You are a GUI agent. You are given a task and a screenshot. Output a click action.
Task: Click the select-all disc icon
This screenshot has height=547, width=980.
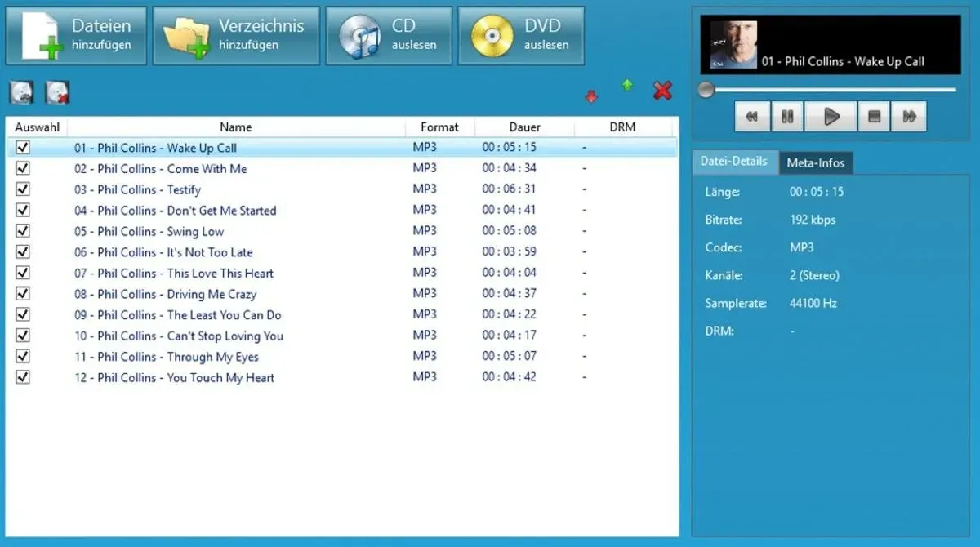[21, 92]
